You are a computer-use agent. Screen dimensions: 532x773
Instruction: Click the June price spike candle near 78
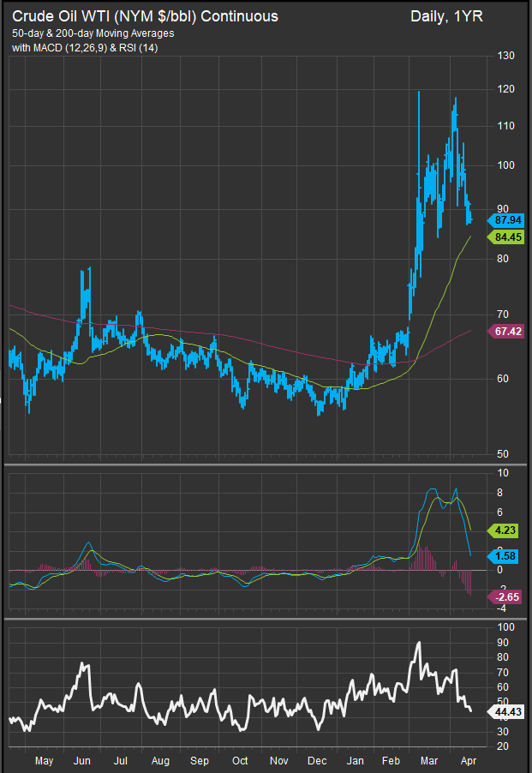(87, 273)
